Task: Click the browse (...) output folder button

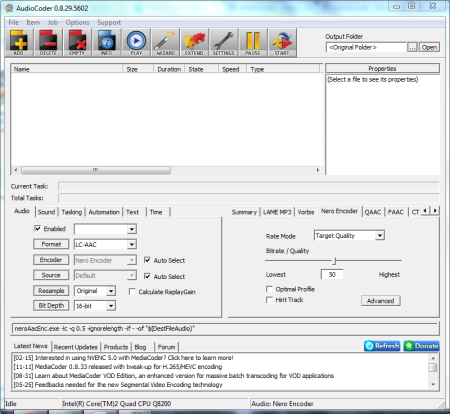Action: point(412,47)
